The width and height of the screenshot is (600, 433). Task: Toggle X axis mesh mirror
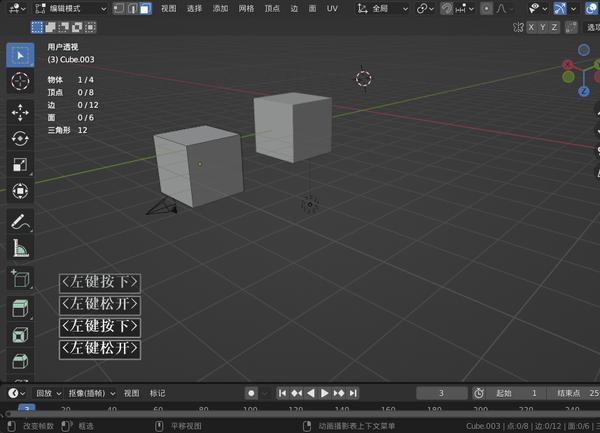tap(531, 27)
